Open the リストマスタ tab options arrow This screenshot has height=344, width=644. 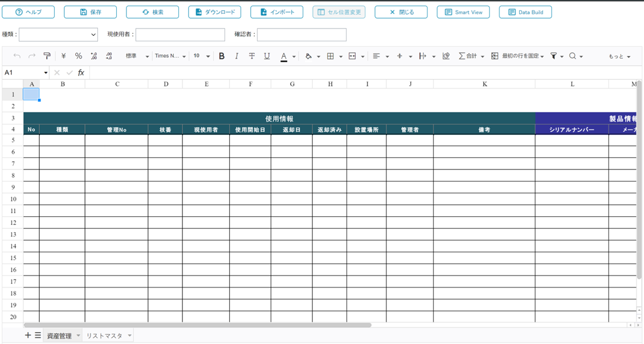click(129, 336)
